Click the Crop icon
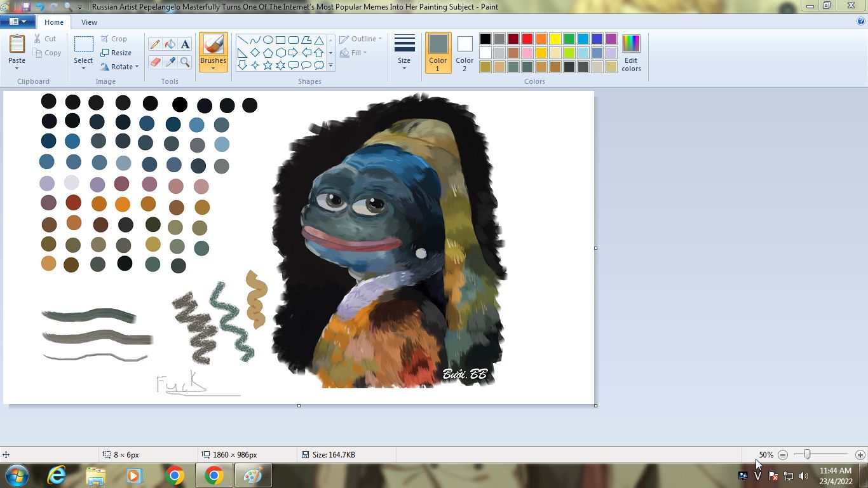This screenshot has height=488, width=868. (105, 39)
